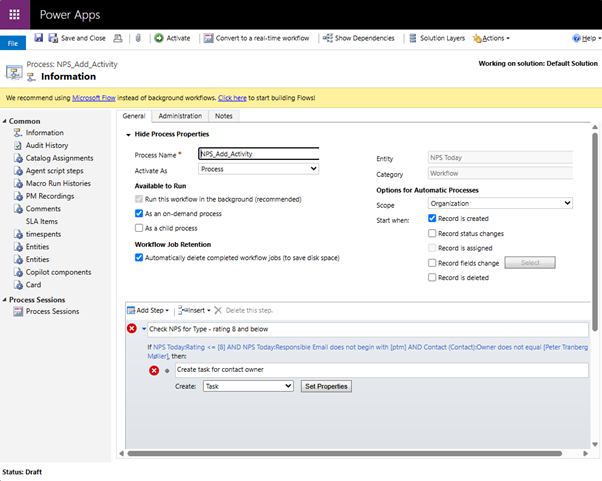Toggle Automatically delete completed workflow jobs
Screen dimensions: 602x481
point(139,258)
